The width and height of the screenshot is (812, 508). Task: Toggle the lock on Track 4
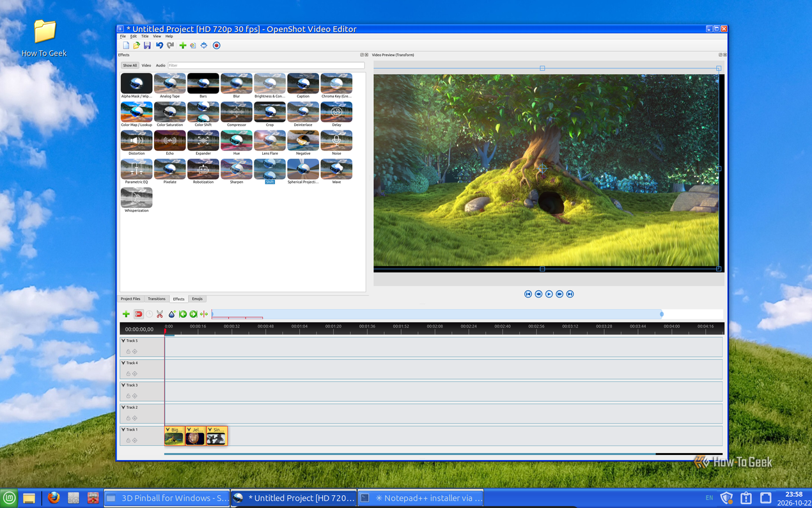[128, 374]
